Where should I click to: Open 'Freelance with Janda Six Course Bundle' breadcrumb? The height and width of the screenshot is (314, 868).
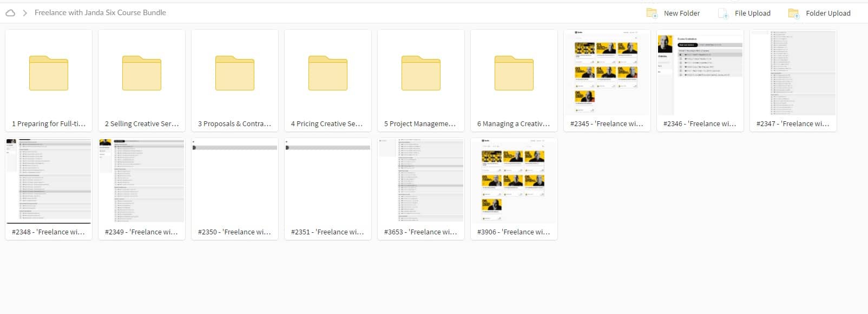(x=100, y=12)
